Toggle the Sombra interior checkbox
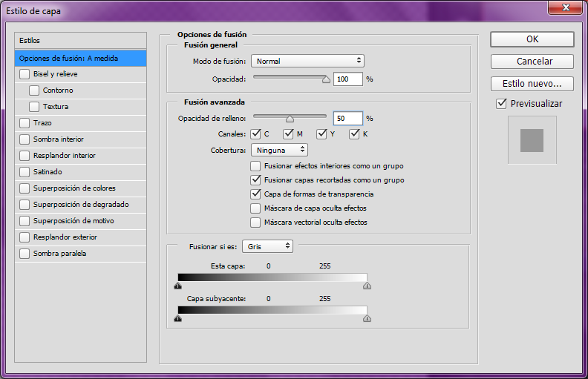 click(24, 139)
